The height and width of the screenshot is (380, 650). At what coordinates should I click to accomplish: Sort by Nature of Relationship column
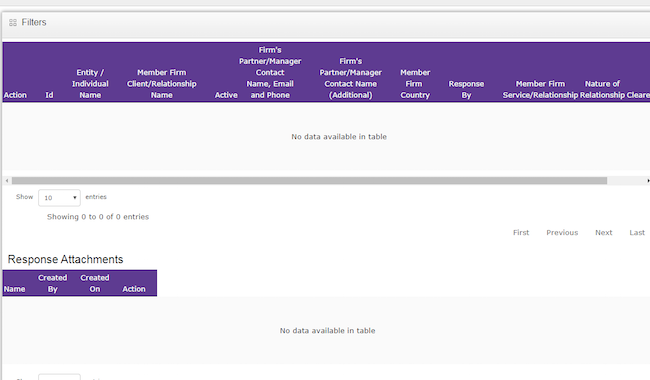(602, 89)
